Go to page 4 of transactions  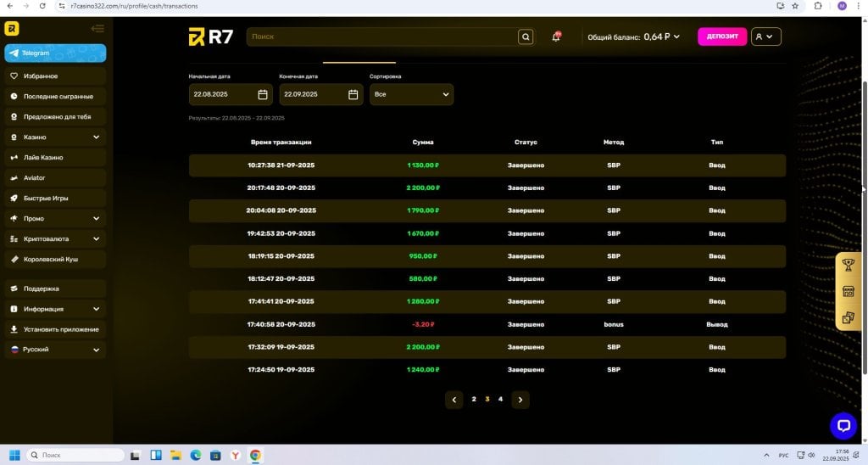pos(500,399)
